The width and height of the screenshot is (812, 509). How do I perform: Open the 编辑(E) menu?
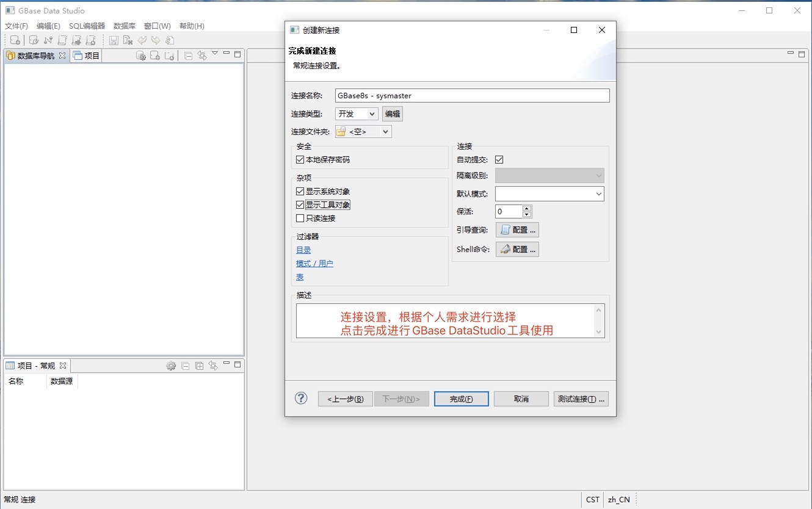pyautogui.click(x=48, y=26)
